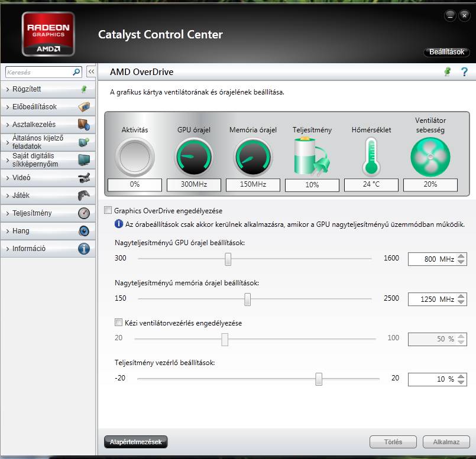
Task: Click the GPU órajel gauge
Action: point(194,157)
